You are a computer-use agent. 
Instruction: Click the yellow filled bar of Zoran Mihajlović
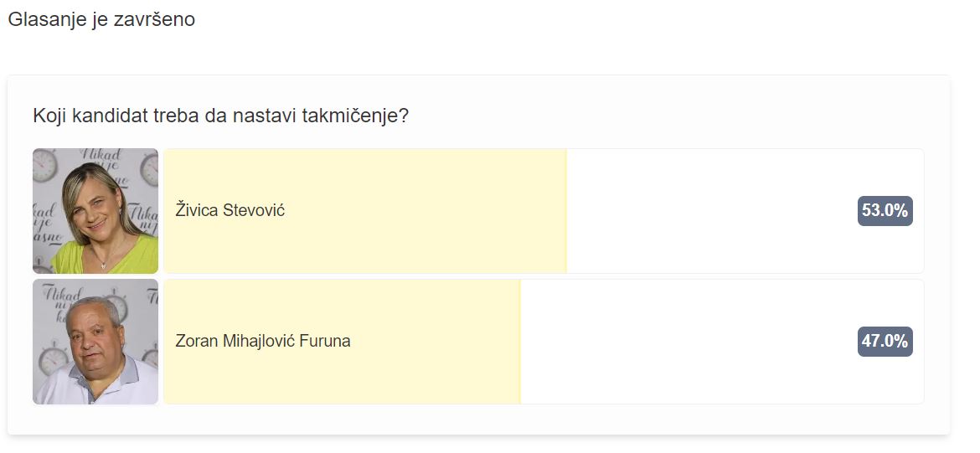342,342
